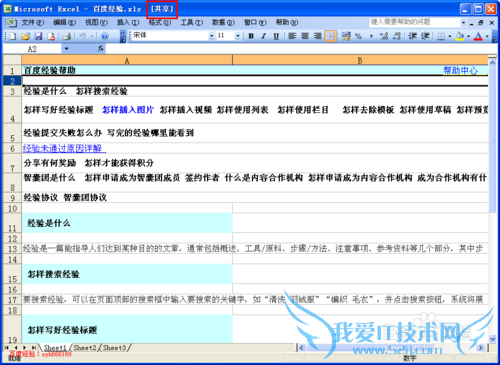This screenshot has height=365, width=500.
Task: Toggle bold formatting
Action: 251,36
